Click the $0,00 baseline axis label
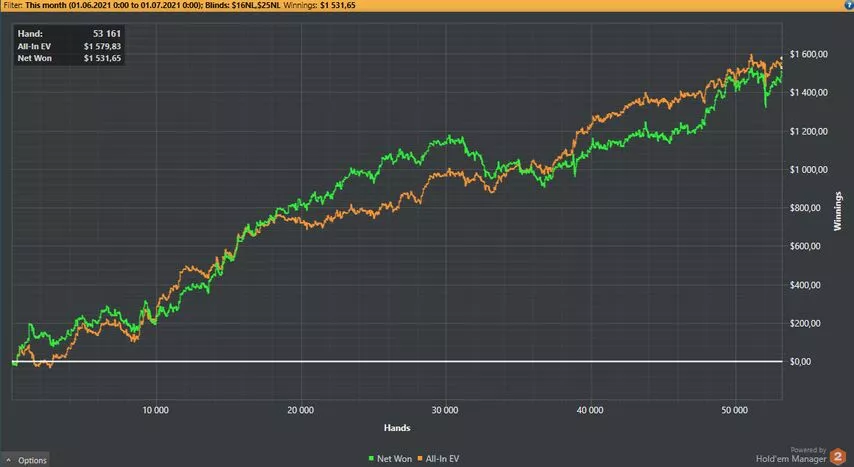854x467 pixels. click(x=804, y=362)
